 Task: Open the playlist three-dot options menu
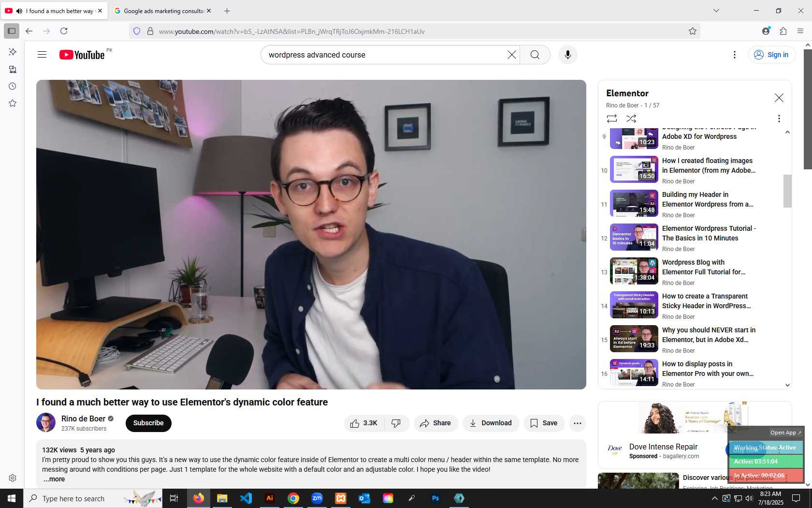coord(779,119)
